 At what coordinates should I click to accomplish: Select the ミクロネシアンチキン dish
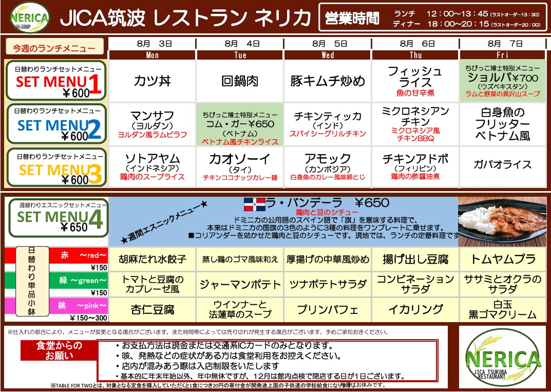click(415, 124)
